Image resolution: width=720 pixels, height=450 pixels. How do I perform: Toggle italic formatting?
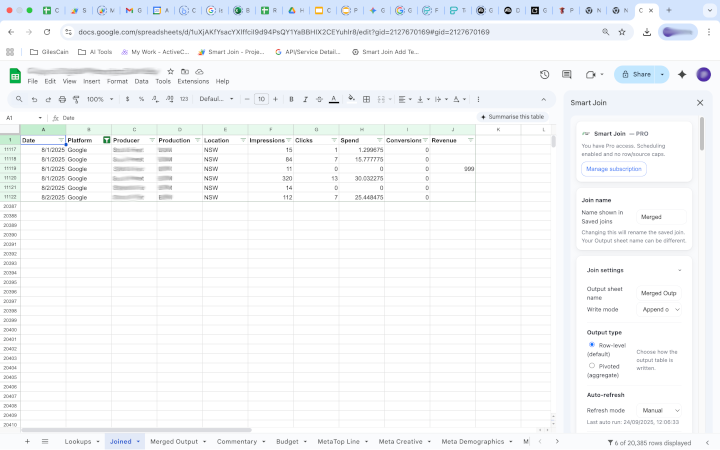pyautogui.click(x=305, y=99)
